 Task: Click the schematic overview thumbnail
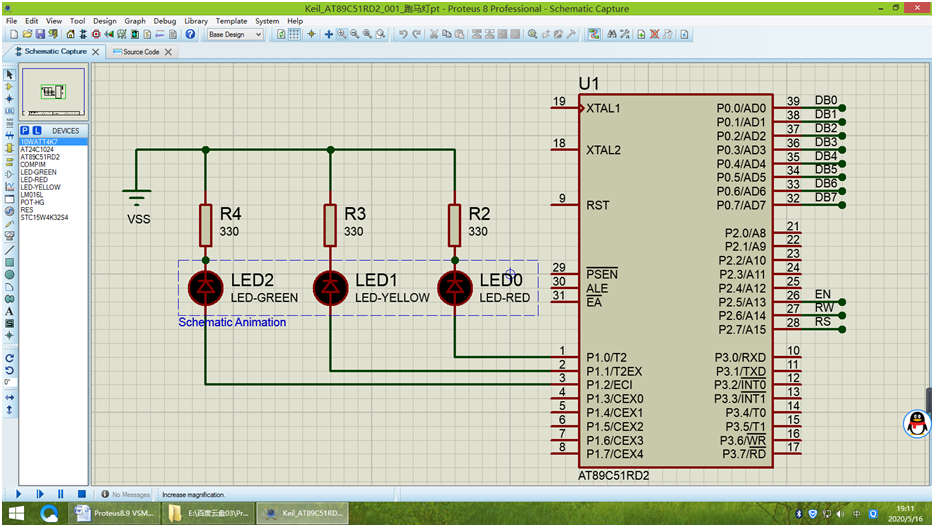click(54, 92)
